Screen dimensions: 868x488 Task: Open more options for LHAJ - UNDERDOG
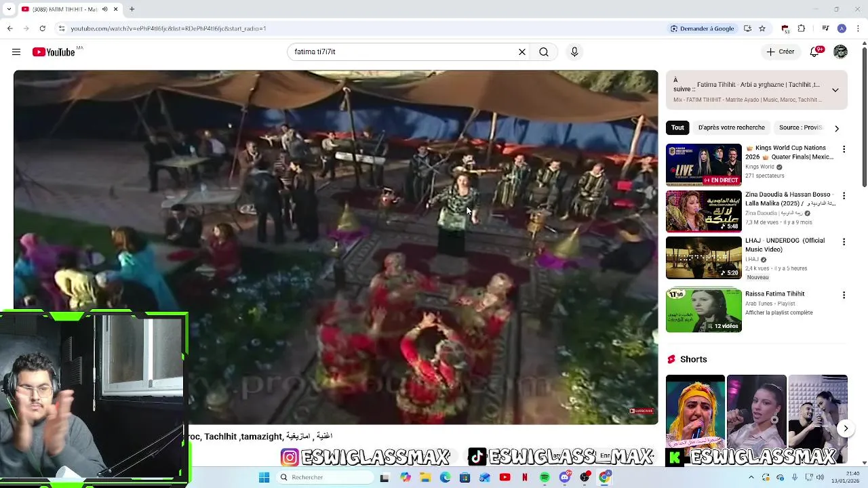[844, 242]
